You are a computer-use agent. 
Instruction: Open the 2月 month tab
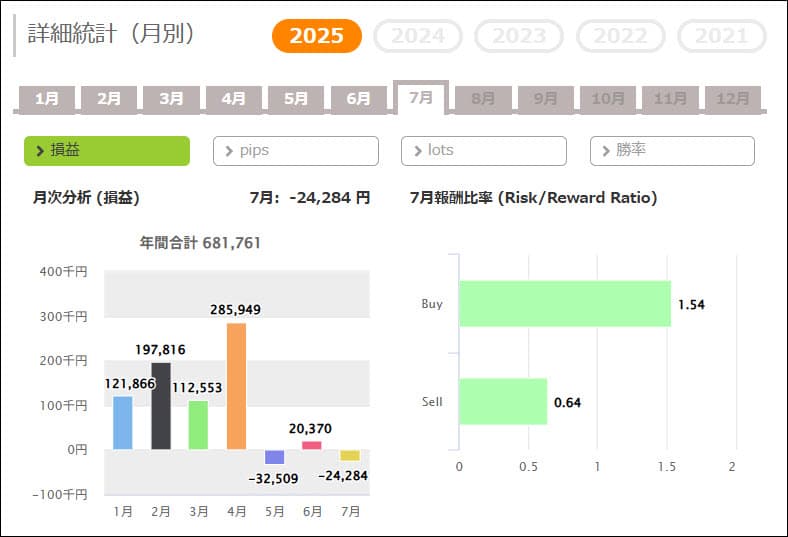click(109, 99)
